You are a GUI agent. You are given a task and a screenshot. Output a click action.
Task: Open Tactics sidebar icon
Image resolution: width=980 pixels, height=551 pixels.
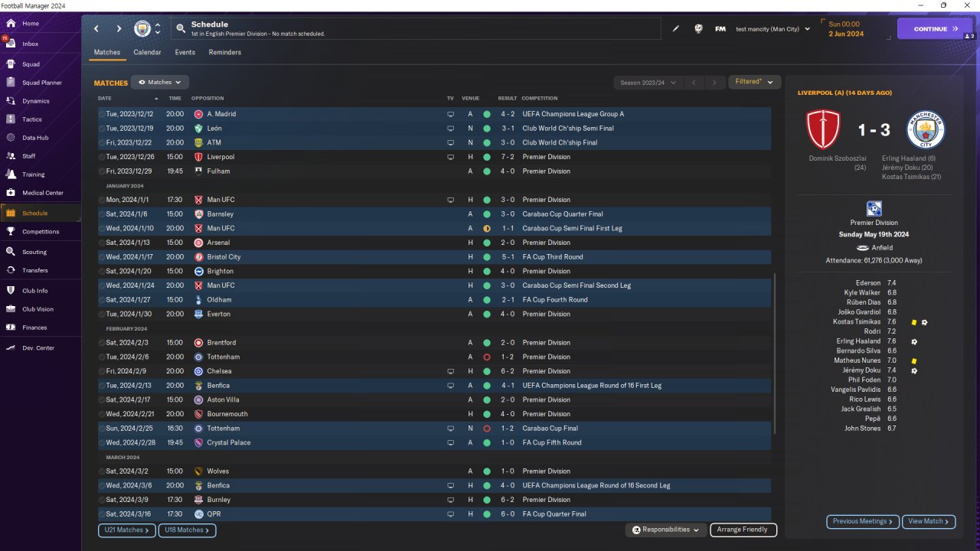11,119
